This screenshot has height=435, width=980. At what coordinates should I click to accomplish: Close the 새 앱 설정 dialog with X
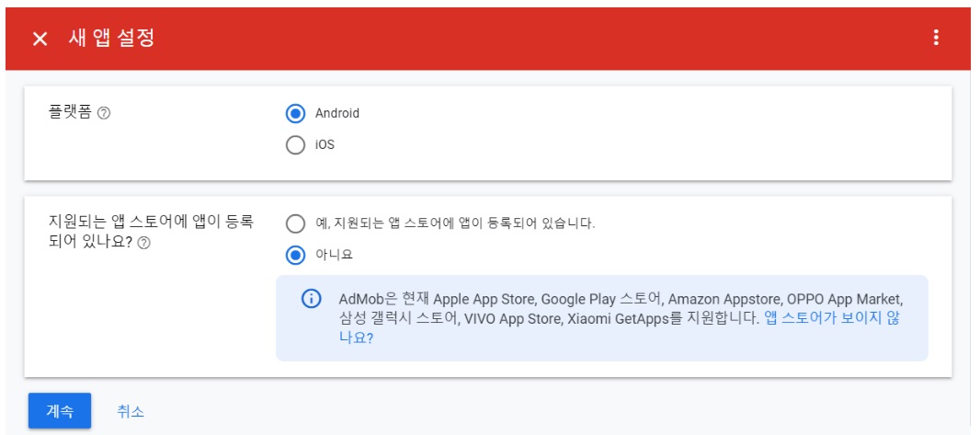[40, 39]
